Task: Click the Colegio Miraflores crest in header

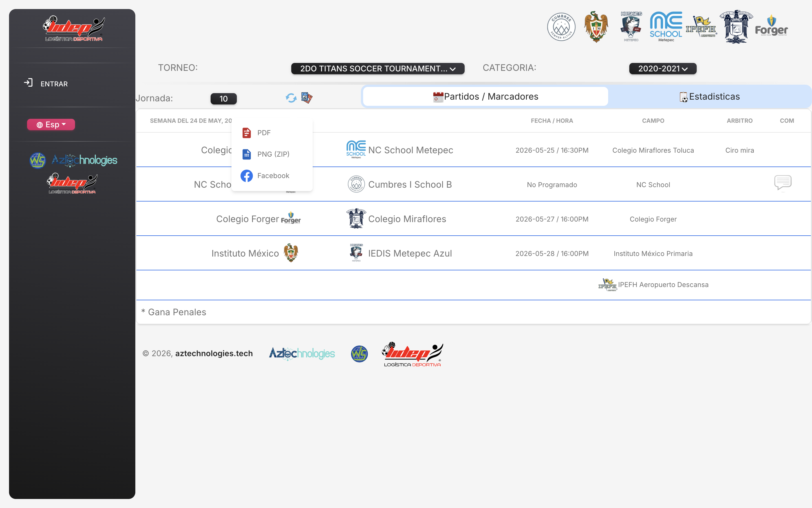Action: (x=736, y=27)
